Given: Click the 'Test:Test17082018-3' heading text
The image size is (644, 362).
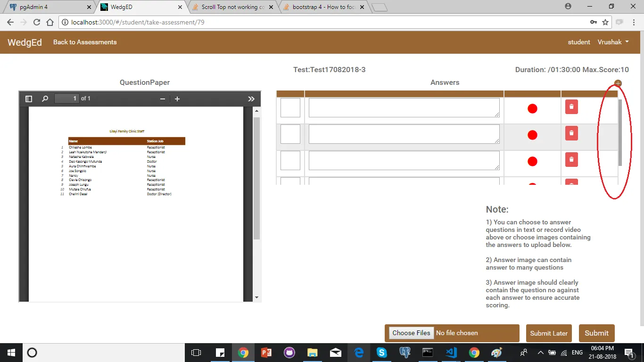Looking at the screenshot, I should [330, 70].
